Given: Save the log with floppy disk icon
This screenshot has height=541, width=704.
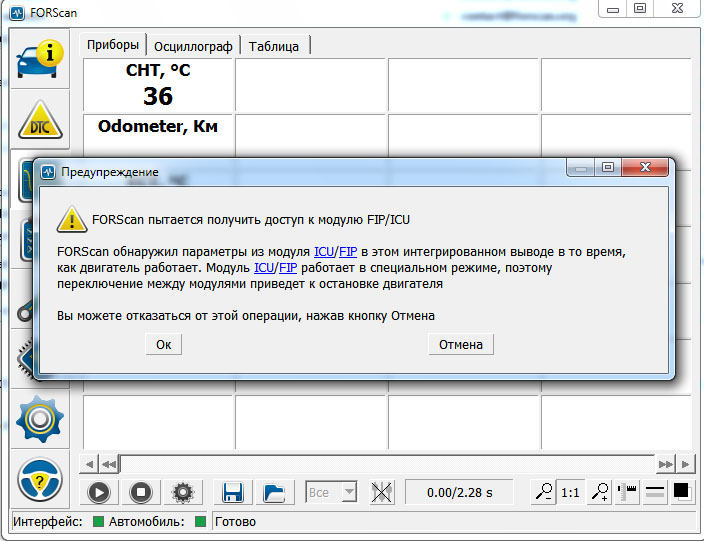Looking at the screenshot, I should (x=233, y=493).
